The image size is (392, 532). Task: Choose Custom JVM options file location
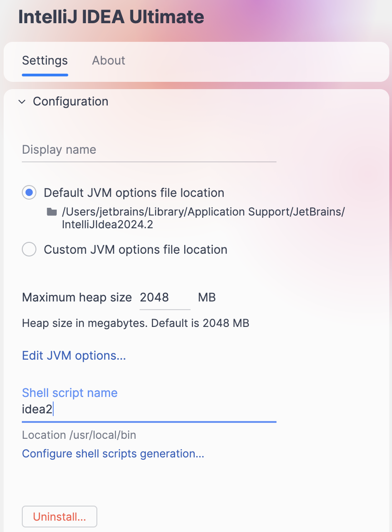pos(29,249)
